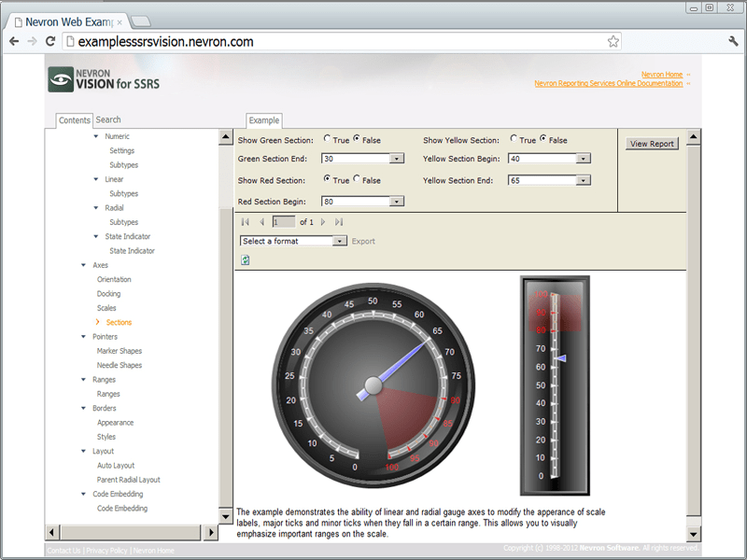Reload the page with the refresh icon

pos(50,41)
